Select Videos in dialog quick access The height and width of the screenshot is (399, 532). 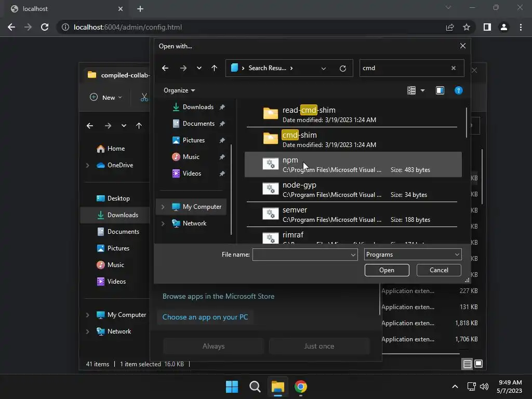pos(193,174)
